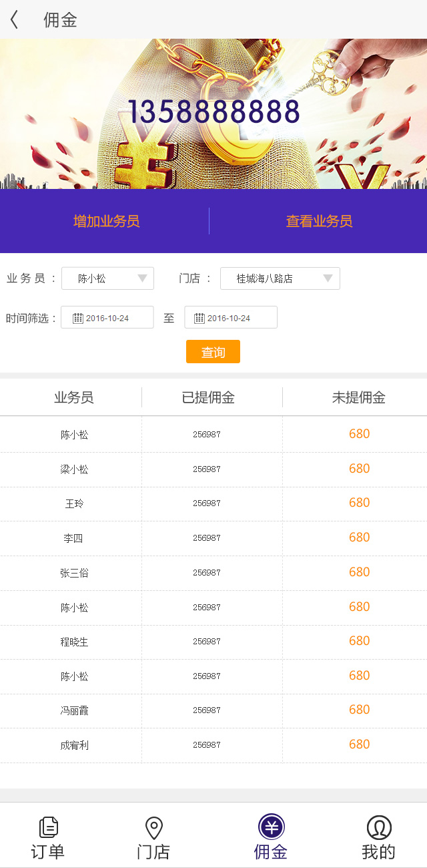Tap the phone number banner 1358888888
The height and width of the screenshot is (868, 427).
pos(213,112)
